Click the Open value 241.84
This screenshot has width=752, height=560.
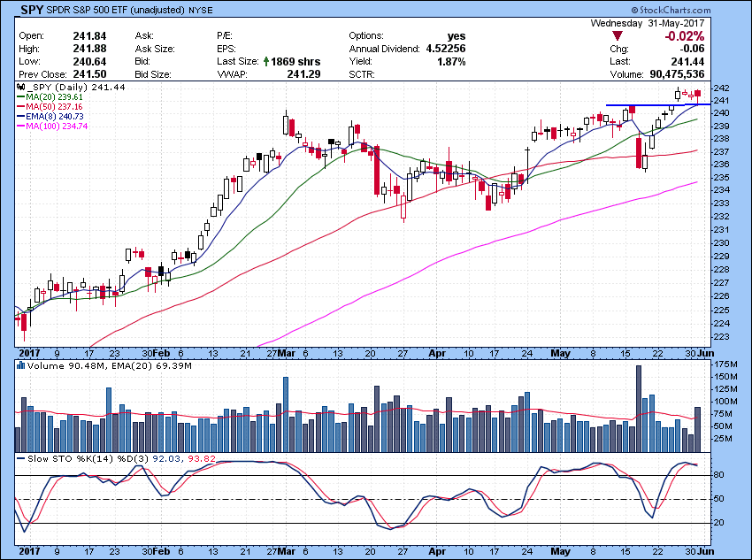89,36
